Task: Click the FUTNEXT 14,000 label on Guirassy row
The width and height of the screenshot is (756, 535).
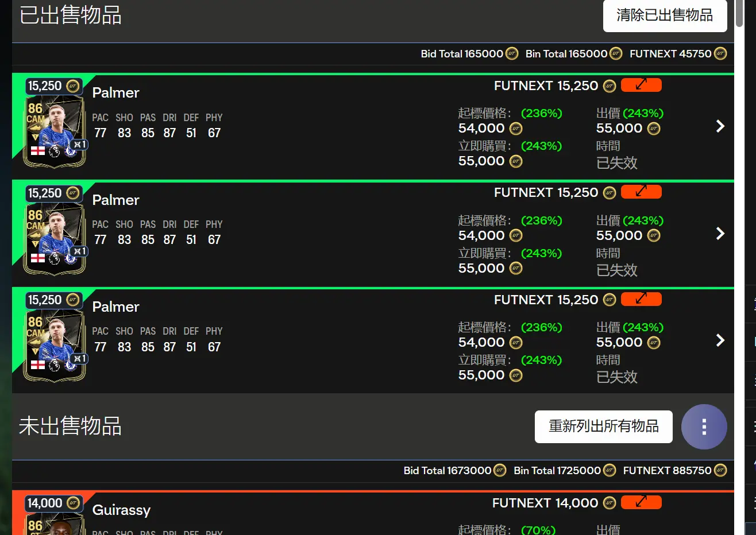Action: click(x=545, y=503)
